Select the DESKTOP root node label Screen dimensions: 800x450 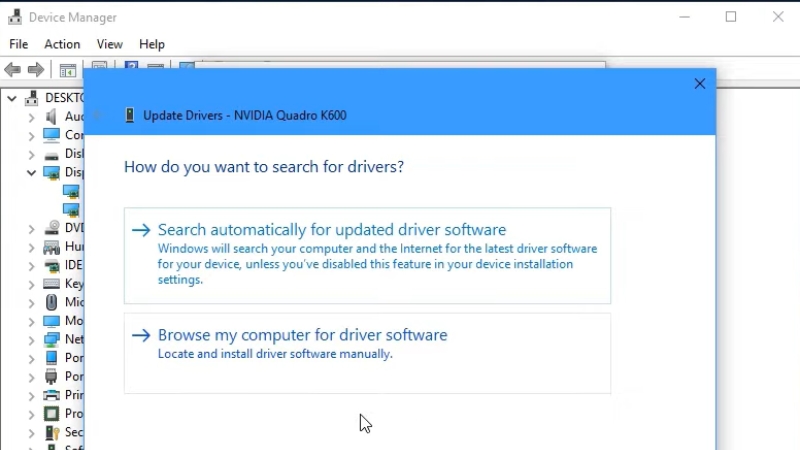click(x=64, y=97)
